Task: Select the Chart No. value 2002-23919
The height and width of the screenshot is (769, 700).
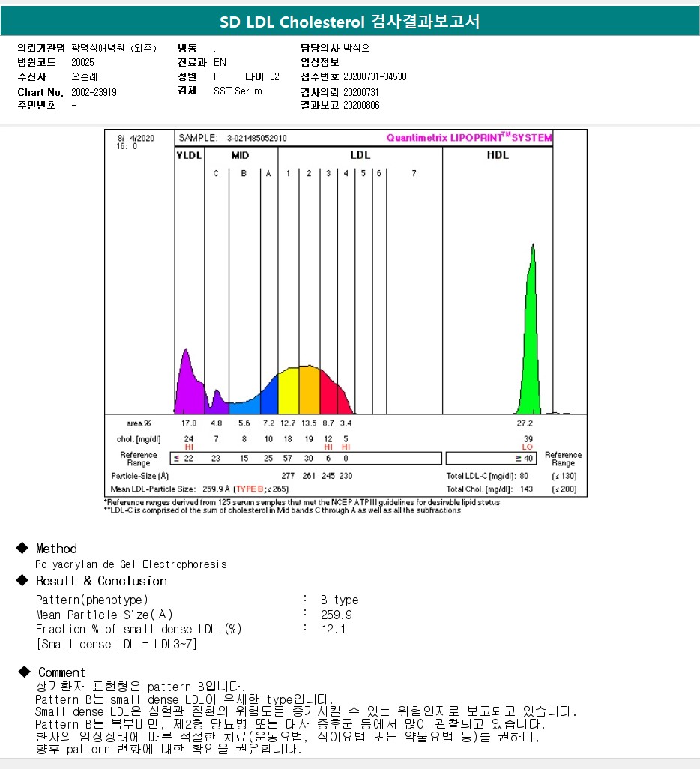Action: (x=94, y=92)
